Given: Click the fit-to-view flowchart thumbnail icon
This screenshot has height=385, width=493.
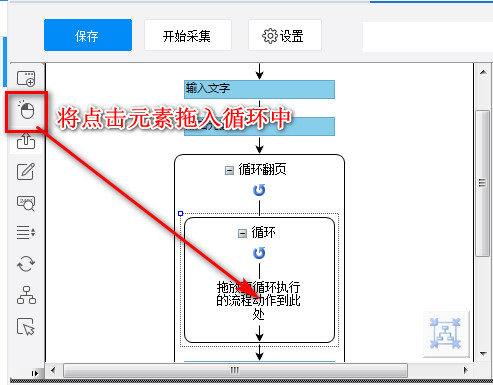Looking at the screenshot, I should [445, 333].
